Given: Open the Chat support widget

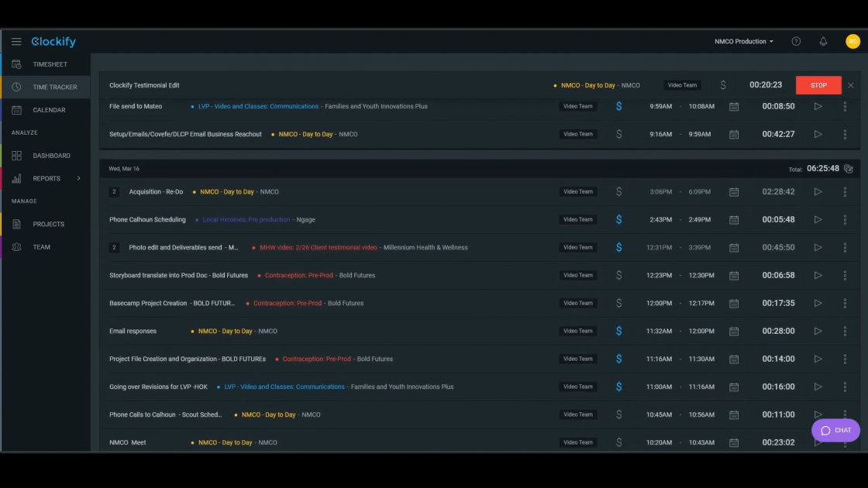Looking at the screenshot, I should (835, 431).
